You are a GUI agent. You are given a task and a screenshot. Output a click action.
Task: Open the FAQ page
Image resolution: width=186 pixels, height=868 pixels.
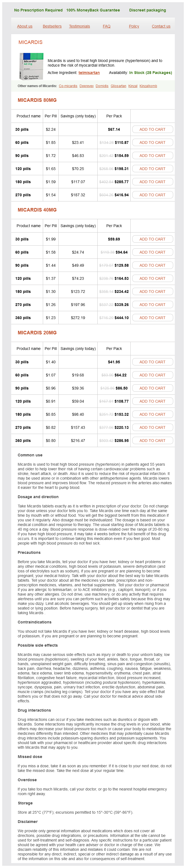(x=106, y=26)
